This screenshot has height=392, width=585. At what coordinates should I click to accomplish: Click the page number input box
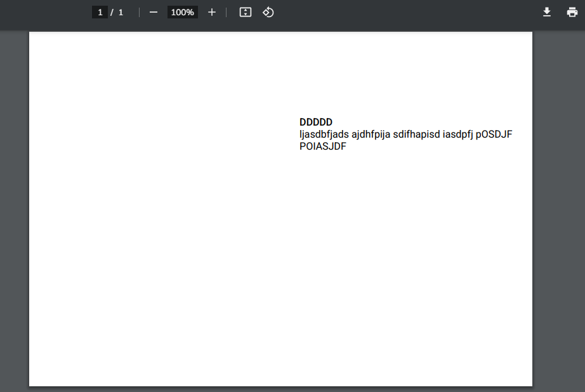point(100,11)
